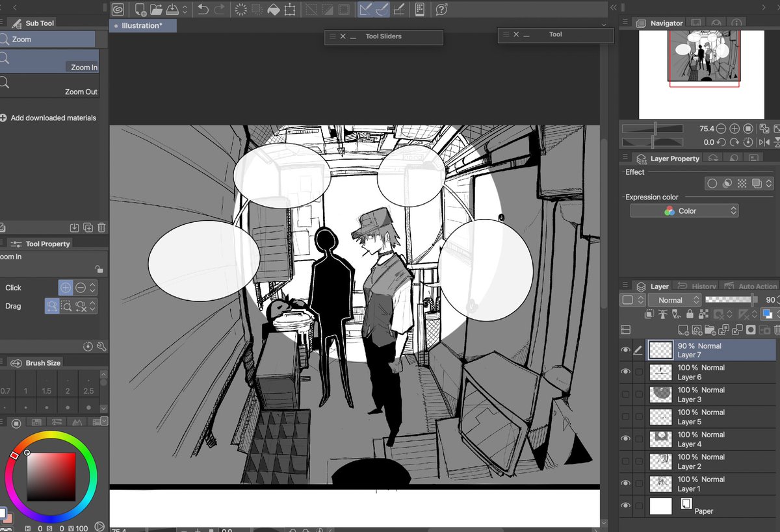Viewport: 780px width, 532px height.
Task: Expand the save options stepper arrow
Action: coord(185,9)
